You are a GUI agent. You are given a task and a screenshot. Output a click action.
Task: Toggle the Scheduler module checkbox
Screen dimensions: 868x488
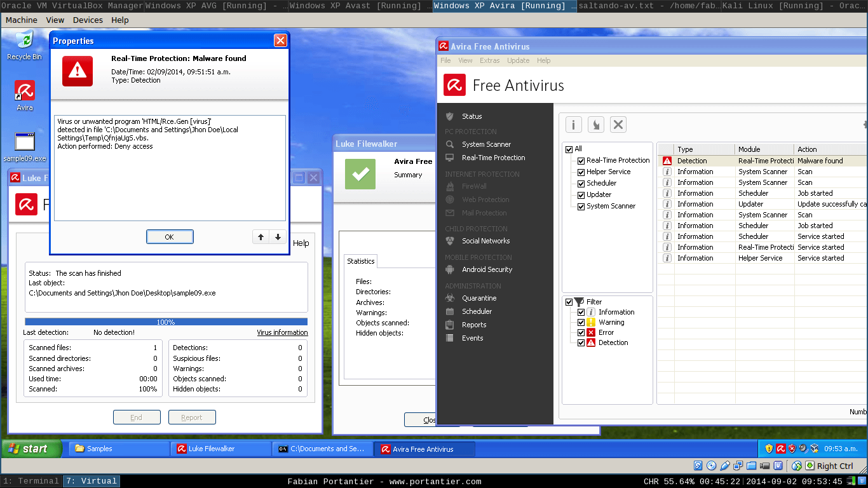click(581, 184)
